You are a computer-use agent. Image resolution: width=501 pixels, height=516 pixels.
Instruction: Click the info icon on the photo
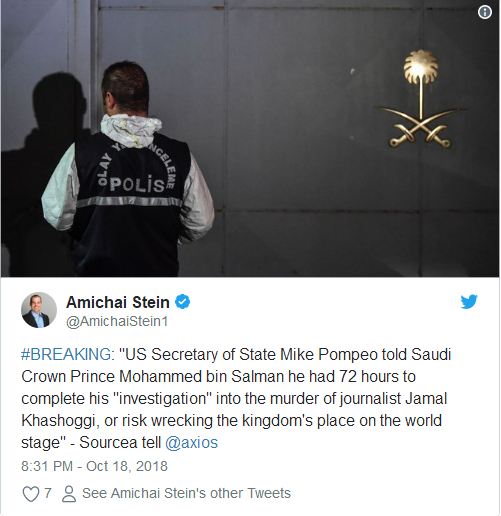(x=484, y=13)
